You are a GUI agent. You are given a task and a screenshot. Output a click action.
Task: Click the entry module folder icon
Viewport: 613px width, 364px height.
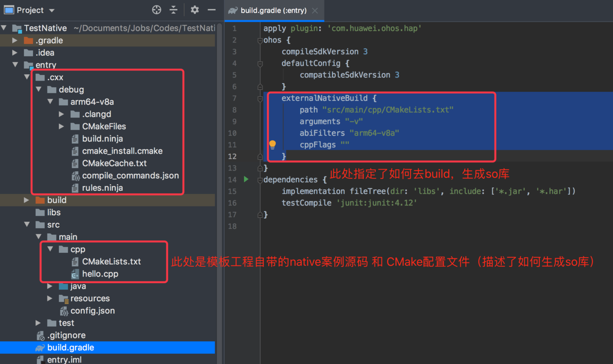tap(29, 65)
